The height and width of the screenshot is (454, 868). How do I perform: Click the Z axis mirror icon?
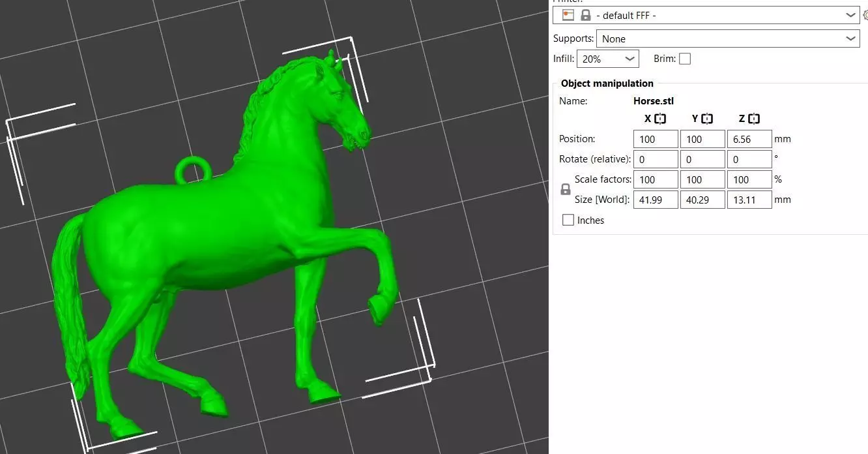(754, 119)
